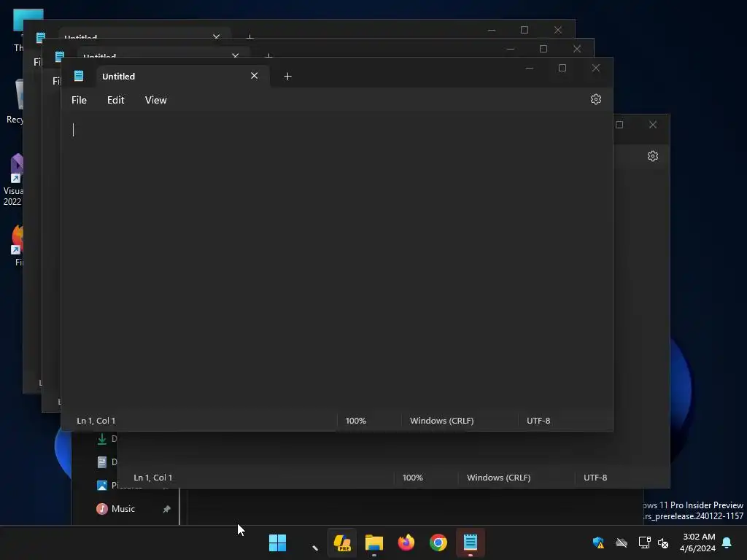The width and height of the screenshot is (747, 560).
Task: Open the PRE app in taskbar
Action: [342, 542]
